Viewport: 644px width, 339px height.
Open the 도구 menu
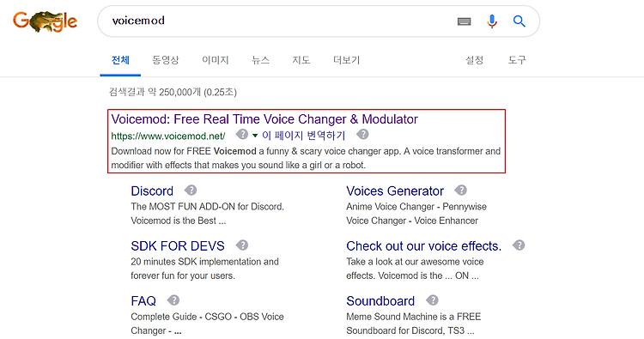[517, 60]
